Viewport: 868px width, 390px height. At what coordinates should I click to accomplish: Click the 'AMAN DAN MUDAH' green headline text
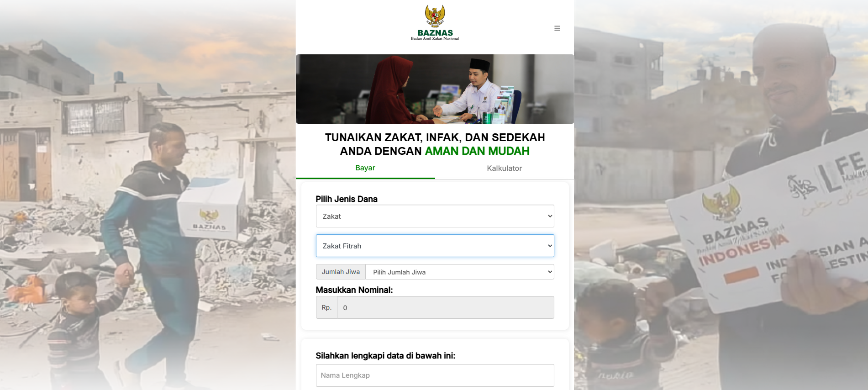[477, 151]
